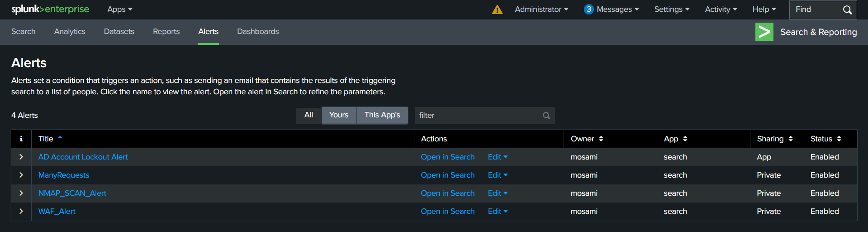The height and width of the screenshot is (232, 868).
Task: Open the Help dropdown menu
Action: (x=764, y=9)
